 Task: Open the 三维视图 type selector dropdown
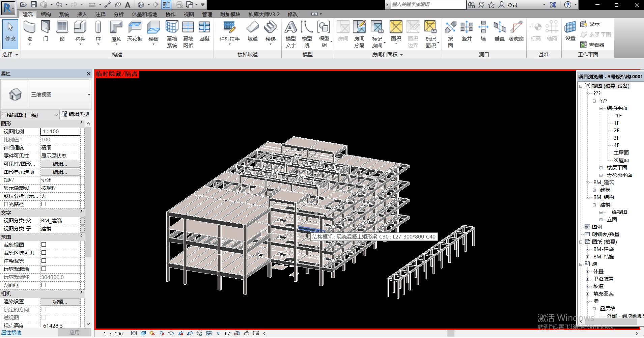[x=89, y=95]
